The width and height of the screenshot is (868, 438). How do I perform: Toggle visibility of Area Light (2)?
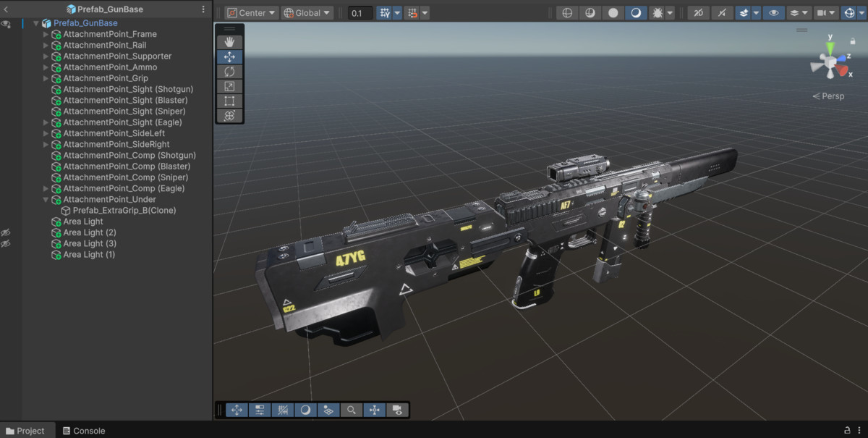click(6, 232)
